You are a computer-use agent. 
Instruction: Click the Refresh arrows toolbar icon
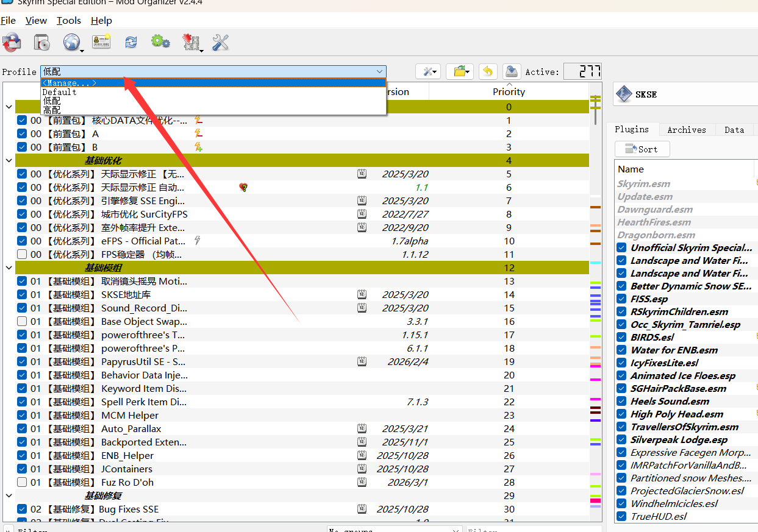click(131, 42)
